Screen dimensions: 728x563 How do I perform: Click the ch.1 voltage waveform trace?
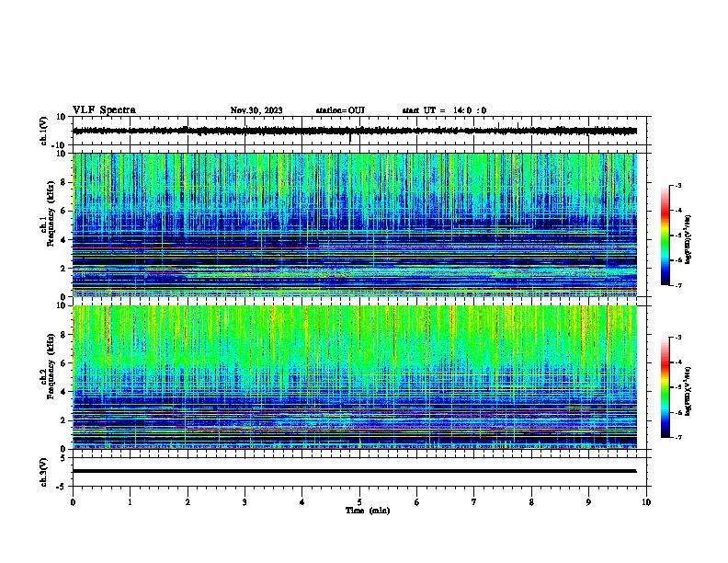pos(354,131)
